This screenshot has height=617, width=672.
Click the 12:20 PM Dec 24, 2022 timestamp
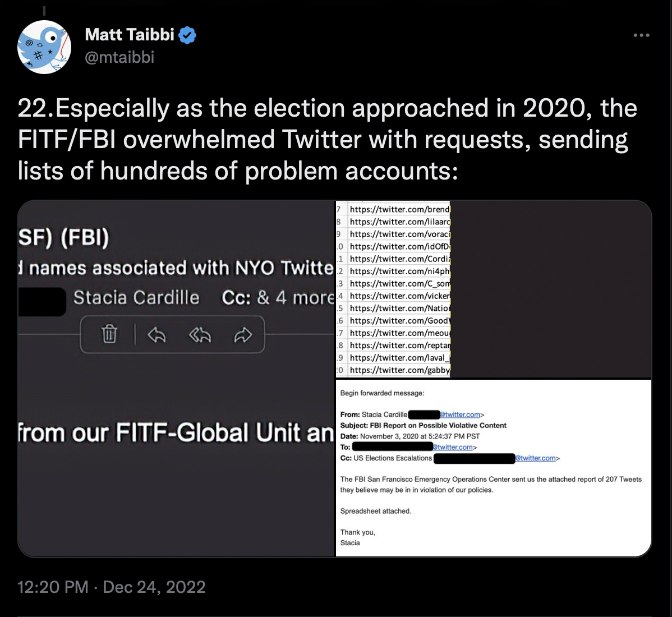click(112, 587)
